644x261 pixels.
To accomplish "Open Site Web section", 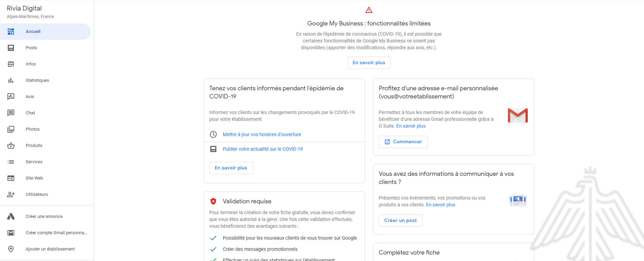I will tap(45, 178).
